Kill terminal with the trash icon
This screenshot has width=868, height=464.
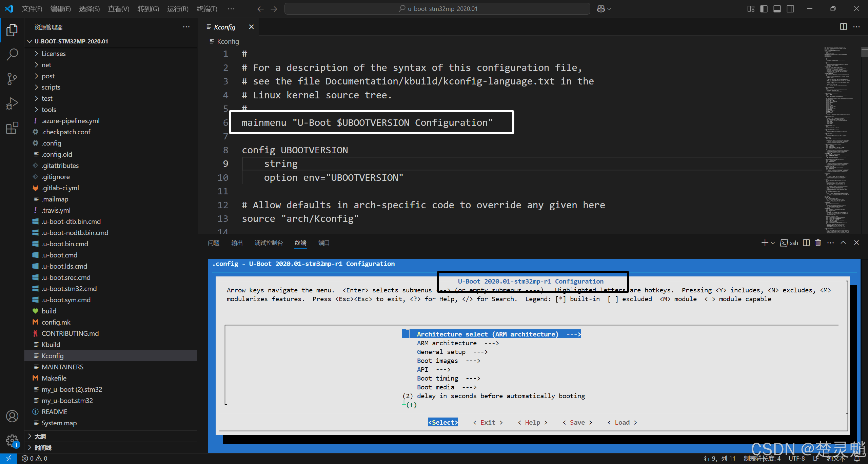click(x=818, y=243)
